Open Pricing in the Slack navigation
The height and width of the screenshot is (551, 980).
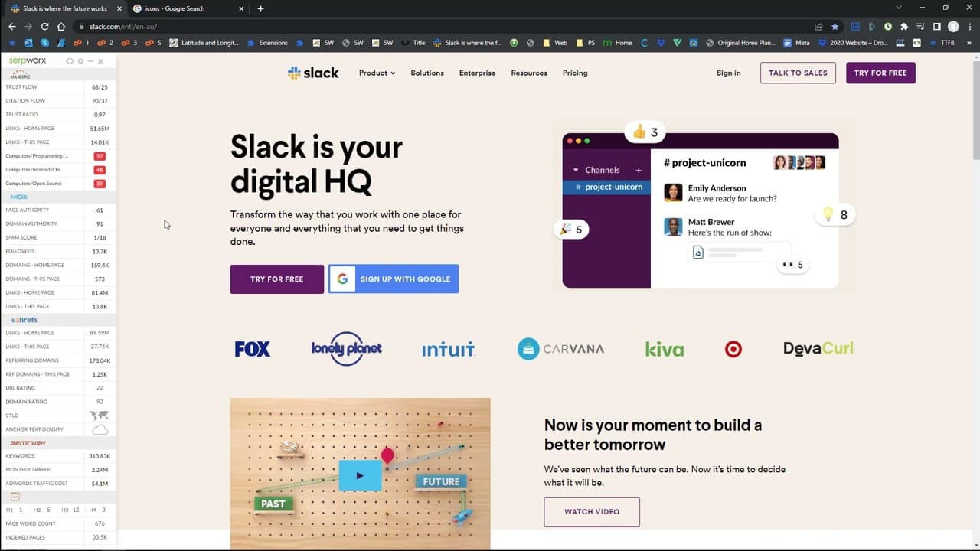[575, 73]
